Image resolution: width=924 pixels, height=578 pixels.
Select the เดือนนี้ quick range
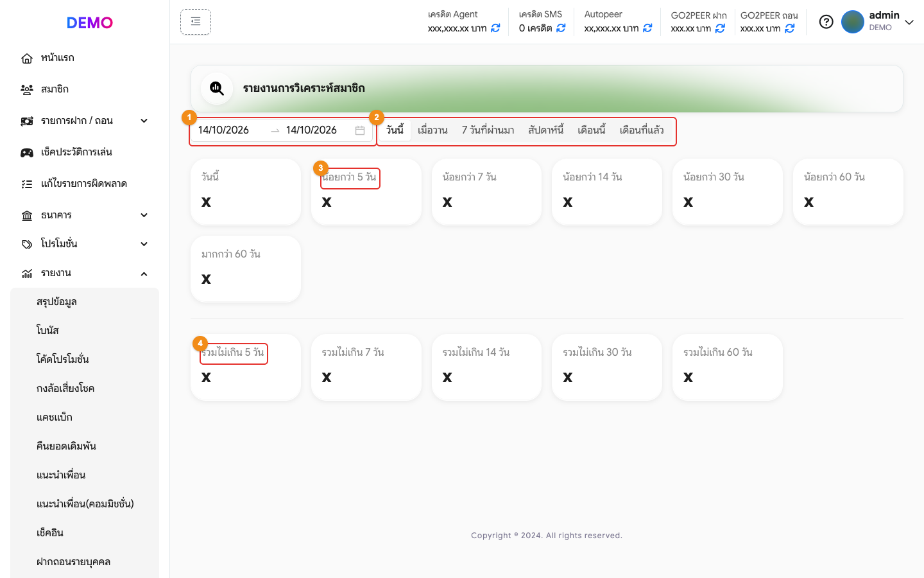[592, 130]
